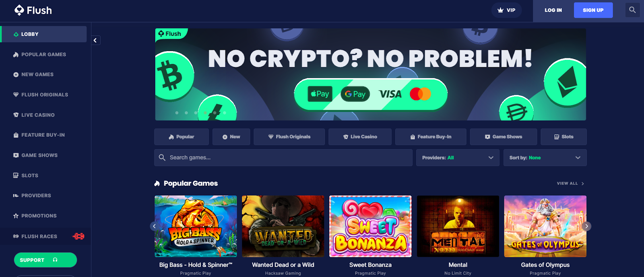Open the Sort by: None dropdown

click(545, 158)
